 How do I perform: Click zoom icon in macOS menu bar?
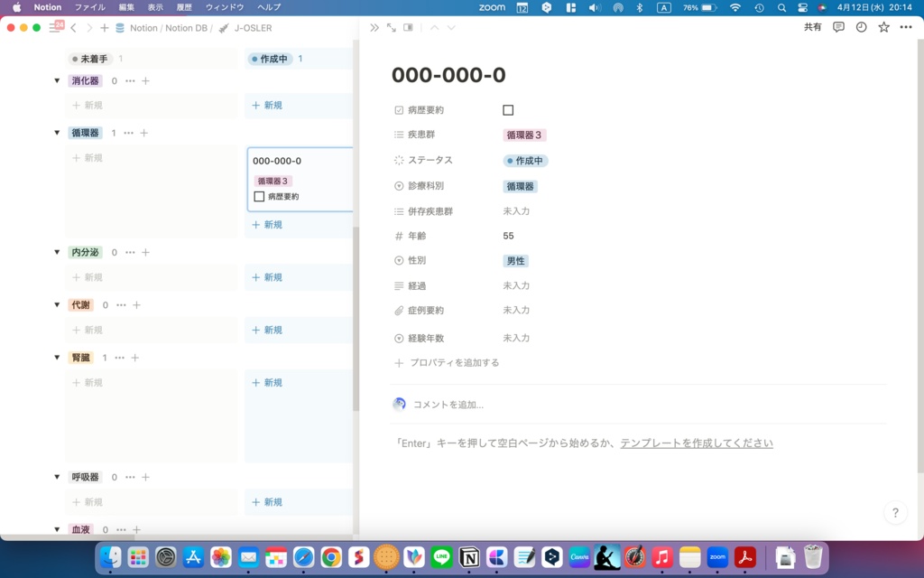[x=492, y=7]
